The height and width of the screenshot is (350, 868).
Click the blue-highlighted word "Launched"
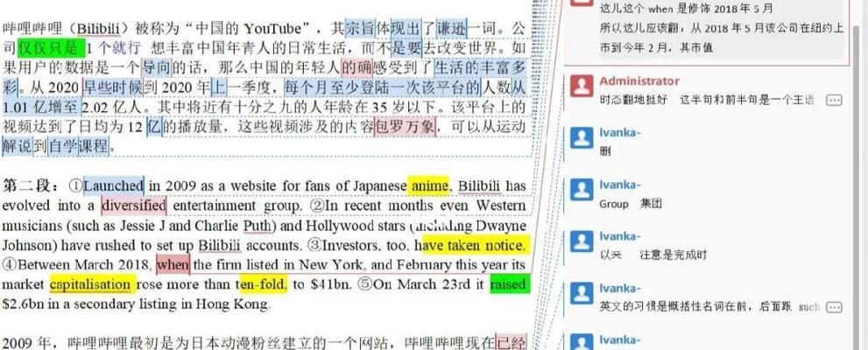click(x=114, y=185)
